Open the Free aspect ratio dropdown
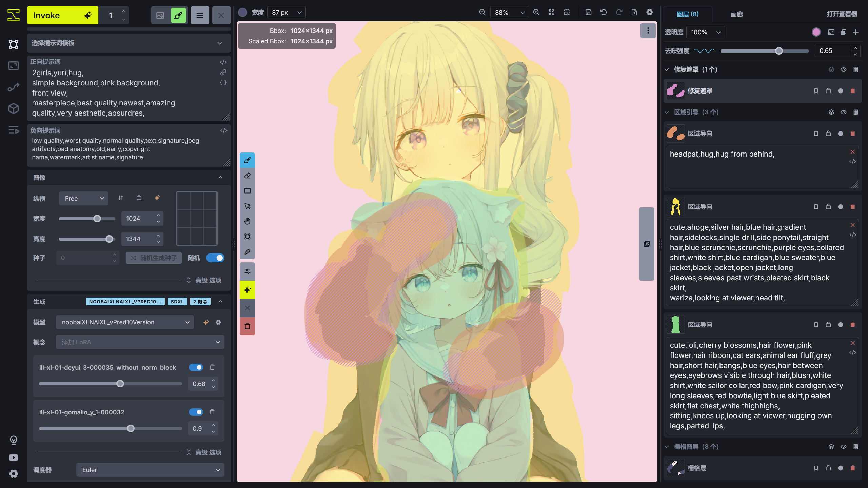The image size is (868, 488). pos(83,198)
